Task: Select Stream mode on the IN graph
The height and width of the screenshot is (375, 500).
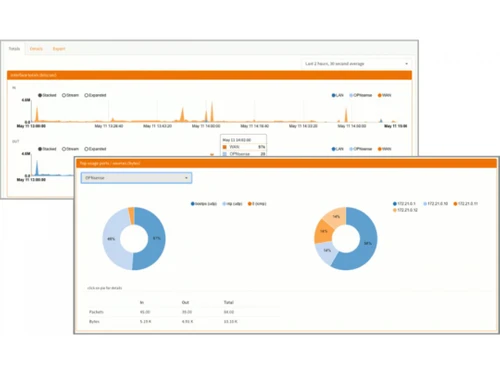Action: tap(70, 95)
